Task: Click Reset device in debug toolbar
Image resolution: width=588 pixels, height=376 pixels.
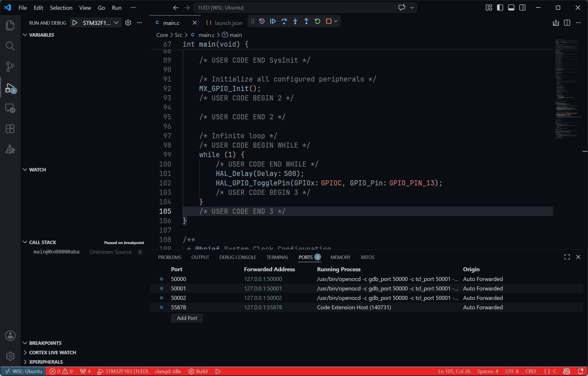Action: [262, 21]
